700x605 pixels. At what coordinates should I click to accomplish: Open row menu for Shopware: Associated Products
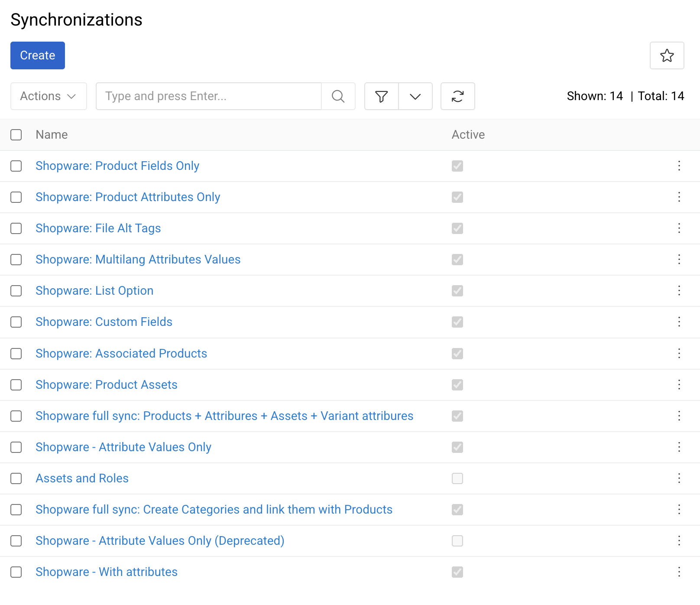[679, 354]
